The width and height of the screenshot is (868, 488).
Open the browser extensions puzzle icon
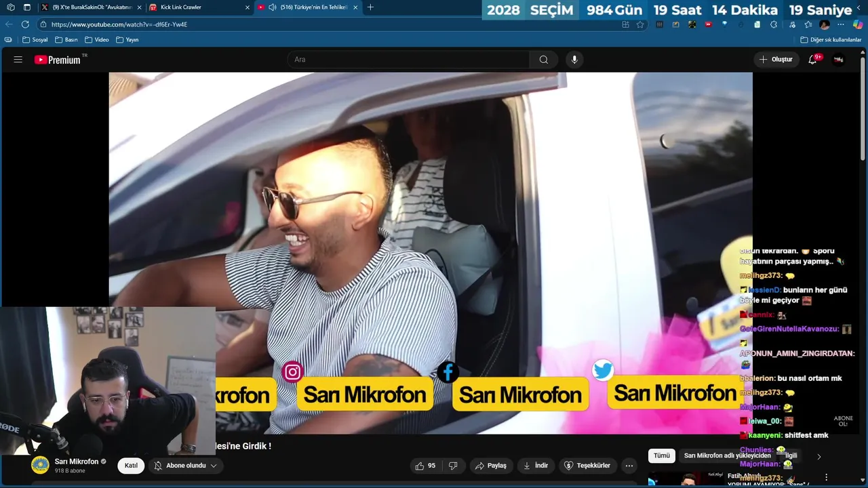(774, 24)
